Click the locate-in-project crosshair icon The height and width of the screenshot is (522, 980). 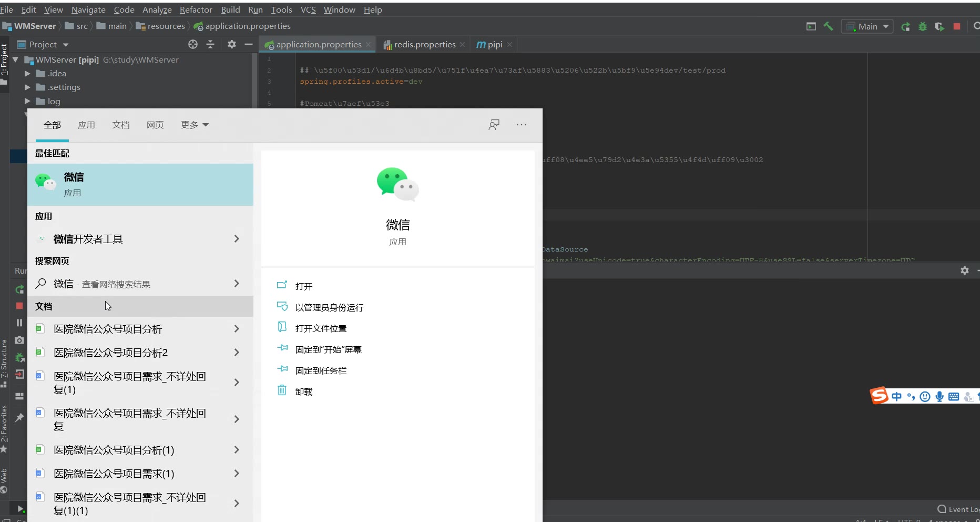click(x=193, y=44)
